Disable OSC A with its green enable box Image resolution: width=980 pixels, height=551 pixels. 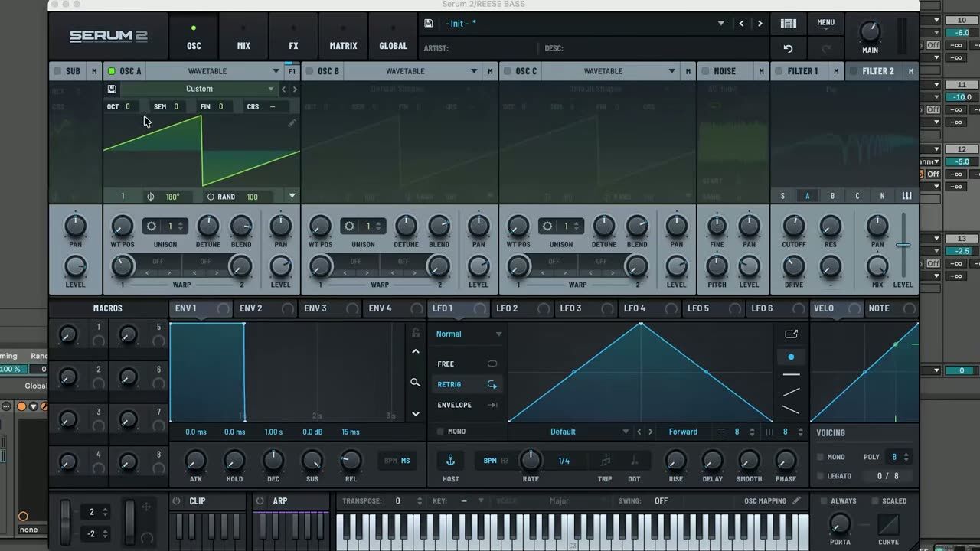click(112, 71)
